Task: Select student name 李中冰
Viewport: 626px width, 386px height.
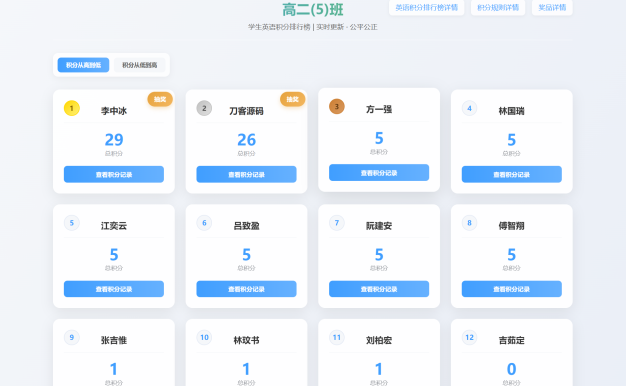Action: [x=114, y=111]
